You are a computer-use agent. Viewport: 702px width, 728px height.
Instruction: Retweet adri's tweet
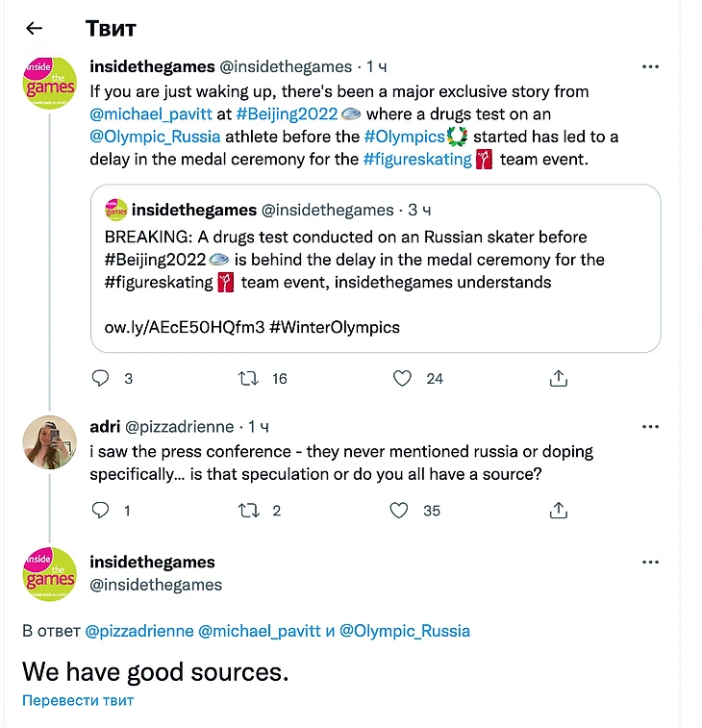(x=248, y=511)
